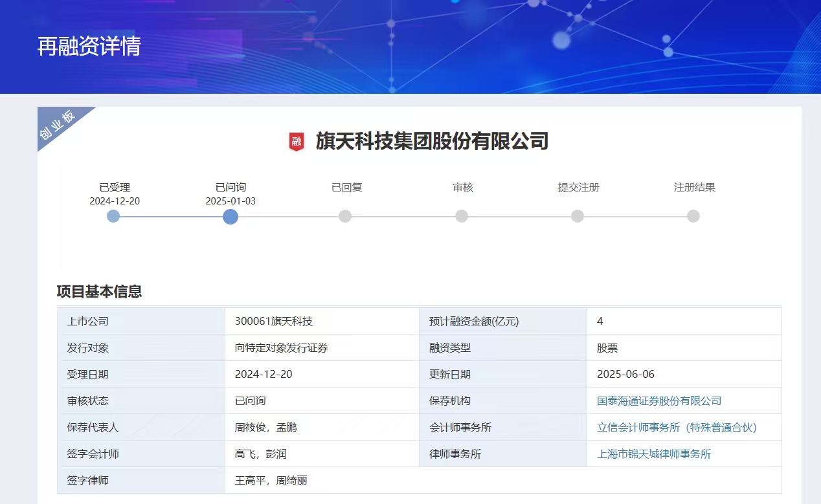Open the 上海市锦天城律师事务所 link
The width and height of the screenshot is (821, 504).
point(654,454)
